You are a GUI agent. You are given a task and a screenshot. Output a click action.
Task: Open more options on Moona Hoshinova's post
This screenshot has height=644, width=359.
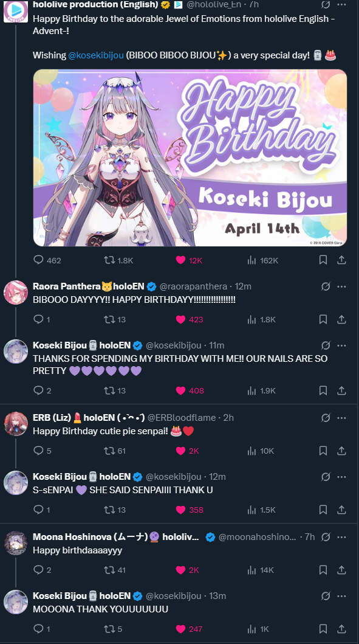[x=341, y=537]
